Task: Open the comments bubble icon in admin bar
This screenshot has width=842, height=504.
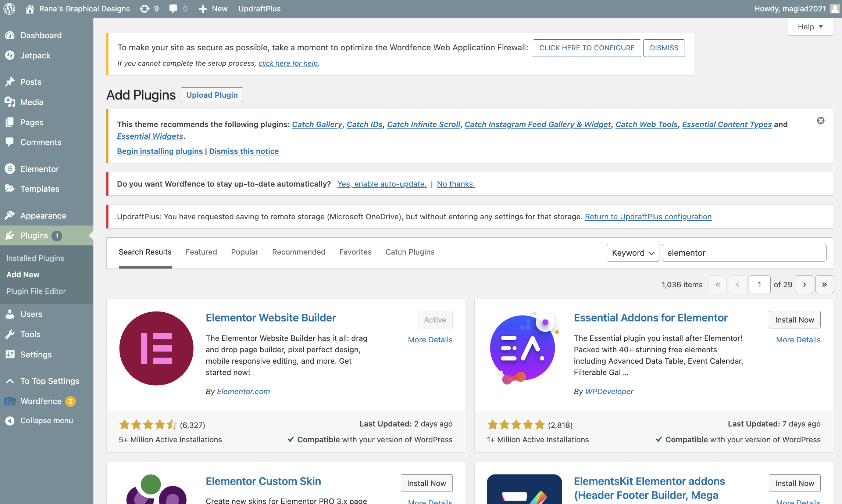Action: pos(173,9)
